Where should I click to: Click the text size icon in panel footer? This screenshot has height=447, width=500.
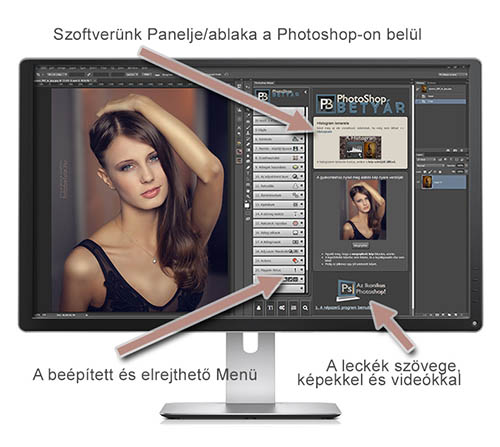[270, 308]
